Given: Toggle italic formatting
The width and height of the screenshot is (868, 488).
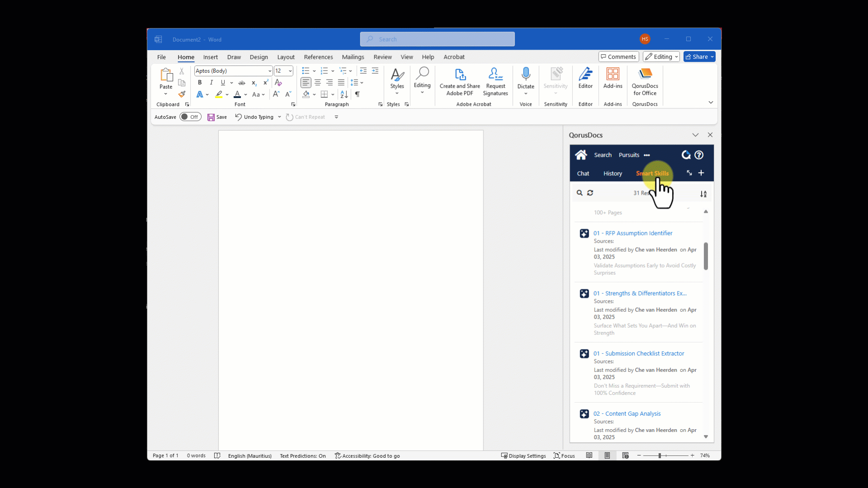Looking at the screenshot, I should (x=211, y=83).
